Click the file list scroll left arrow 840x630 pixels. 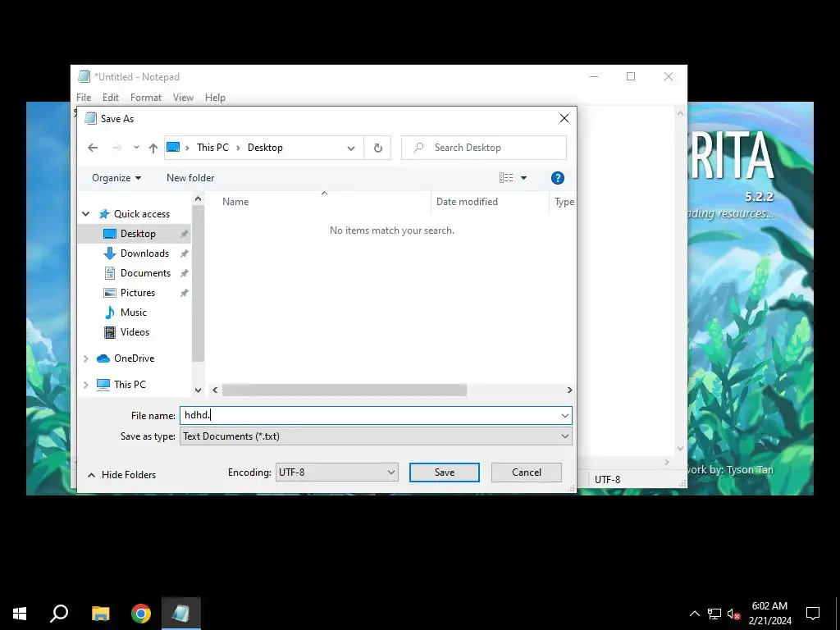215,390
